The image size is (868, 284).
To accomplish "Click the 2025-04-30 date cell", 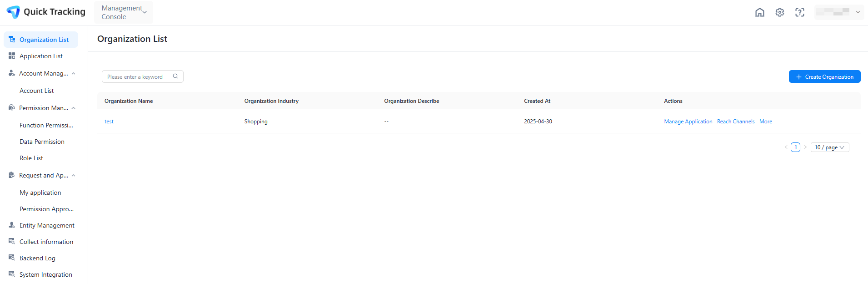I will [x=538, y=122].
